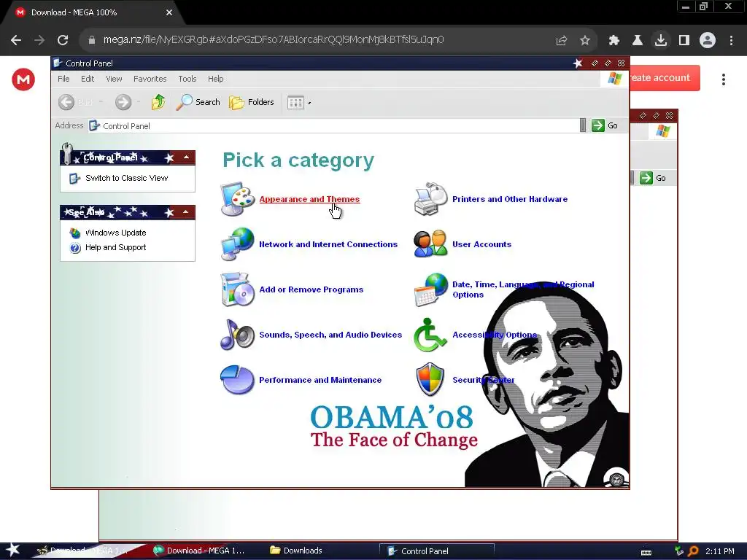This screenshot has height=560, width=747.
Task: Toggle the browser side panel icon
Action: coord(684,41)
